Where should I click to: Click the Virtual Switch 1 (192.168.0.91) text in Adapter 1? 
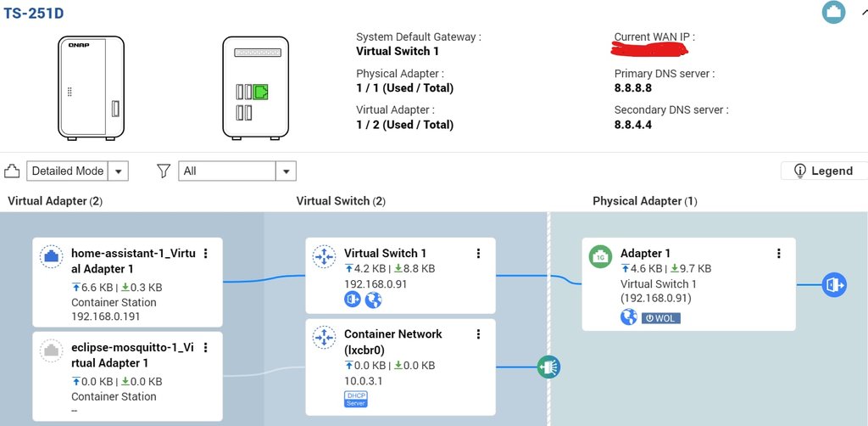tap(659, 291)
